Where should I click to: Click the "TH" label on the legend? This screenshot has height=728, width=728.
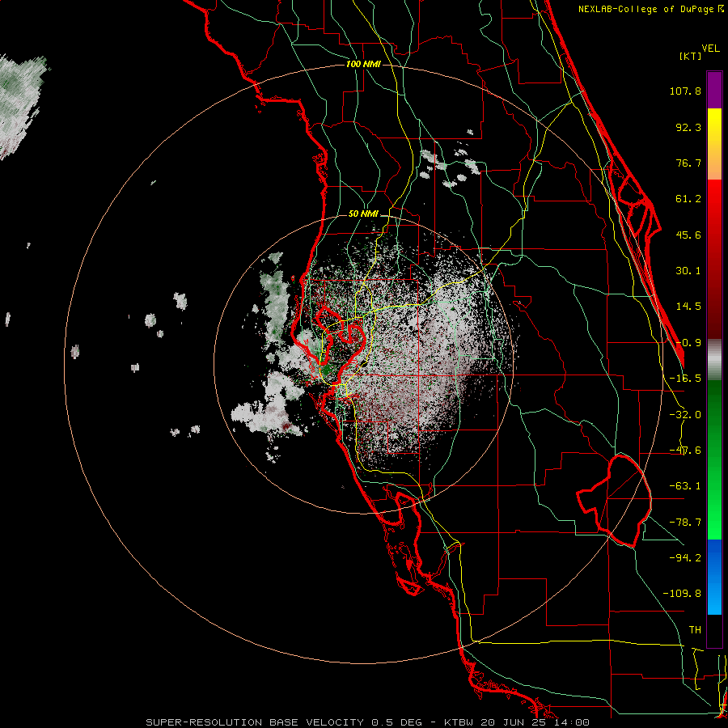695,630
